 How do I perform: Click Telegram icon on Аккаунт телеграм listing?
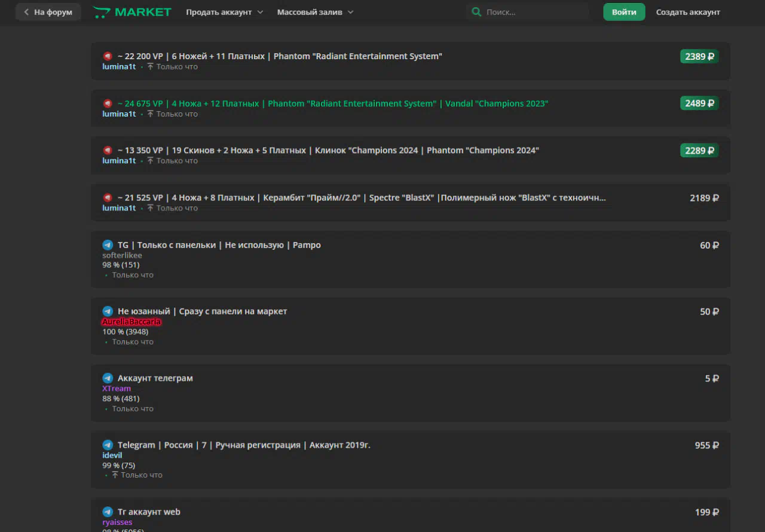pyautogui.click(x=108, y=378)
